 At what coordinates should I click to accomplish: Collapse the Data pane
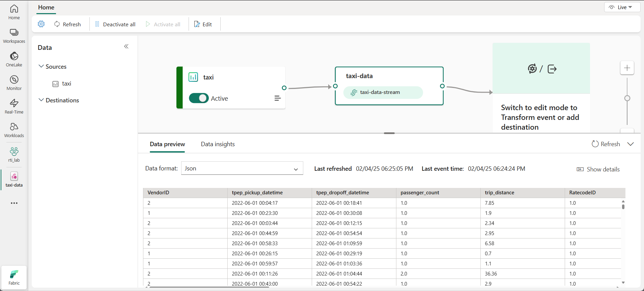tap(126, 46)
